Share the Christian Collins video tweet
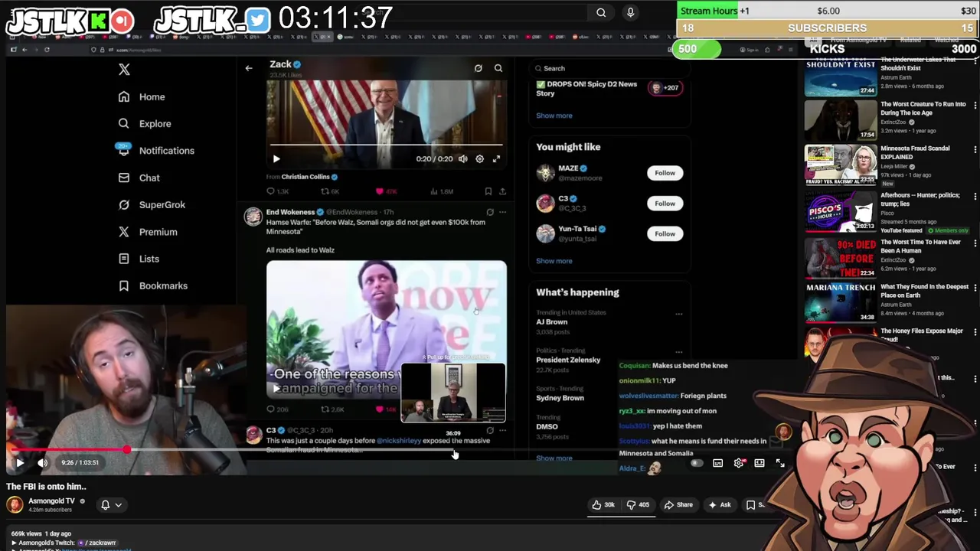 (502, 191)
